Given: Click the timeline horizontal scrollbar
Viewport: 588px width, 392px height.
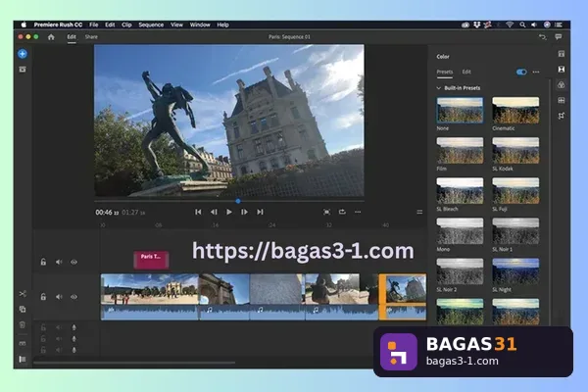Looking at the screenshot, I should pyautogui.click(x=134, y=363).
